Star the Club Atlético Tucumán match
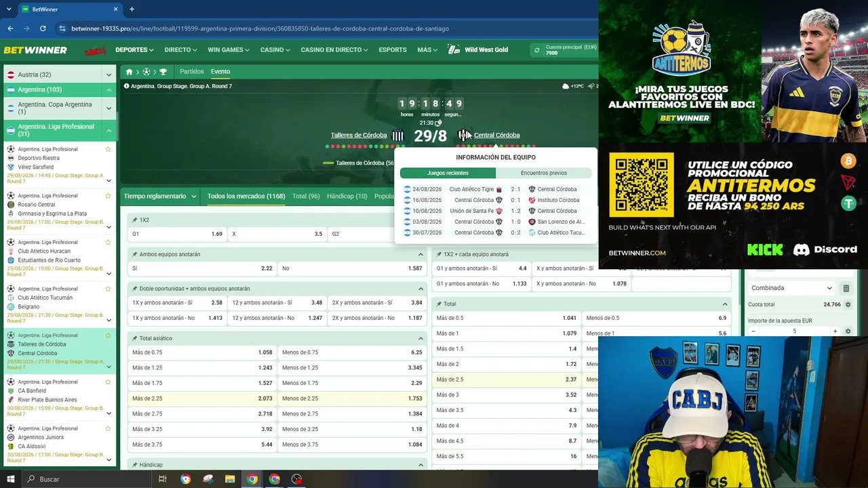 (x=108, y=289)
